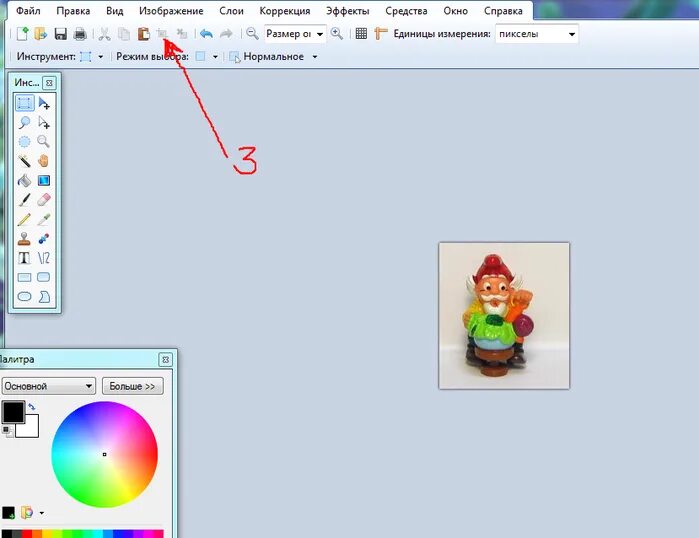The width and height of the screenshot is (699, 538).
Task: Click the Open file folder icon
Action: [41, 34]
